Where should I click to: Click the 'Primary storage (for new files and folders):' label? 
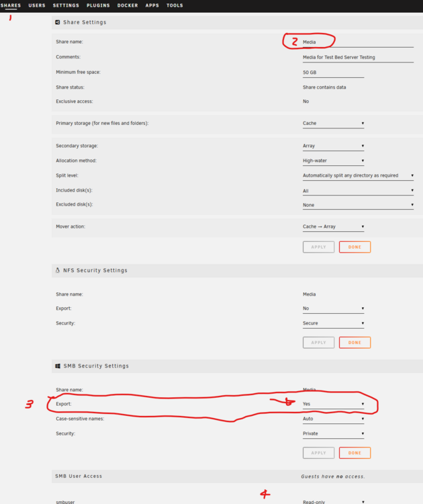click(x=102, y=124)
